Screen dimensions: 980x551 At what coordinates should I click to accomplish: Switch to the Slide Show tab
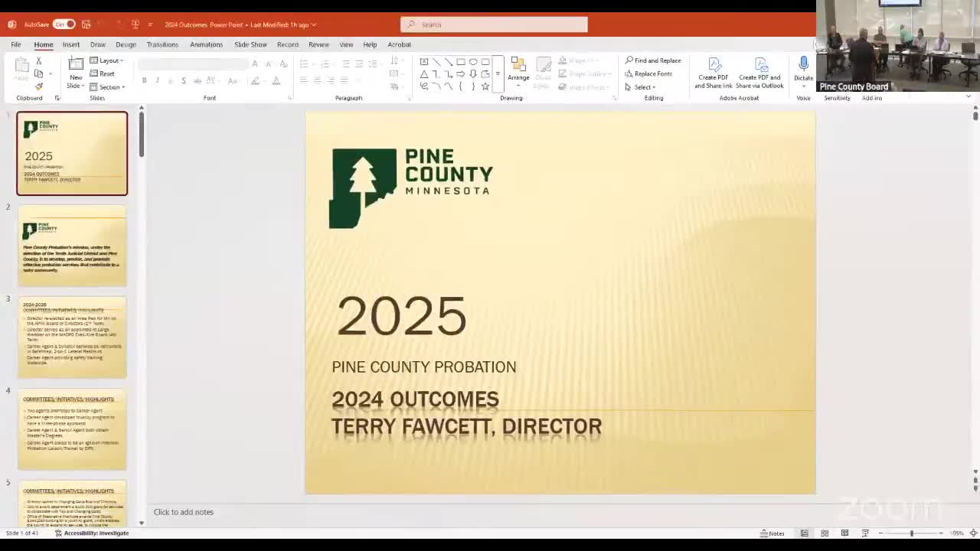tap(250, 44)
